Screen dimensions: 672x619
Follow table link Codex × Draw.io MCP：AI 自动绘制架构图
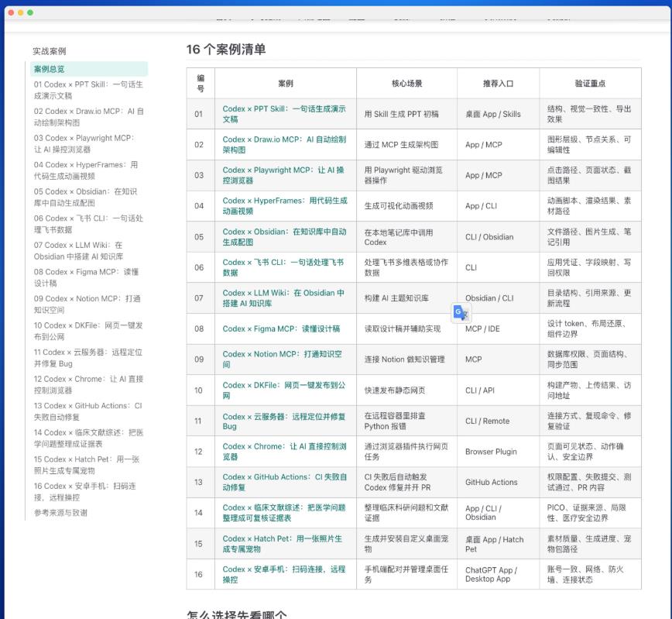[x=284, y=145]
